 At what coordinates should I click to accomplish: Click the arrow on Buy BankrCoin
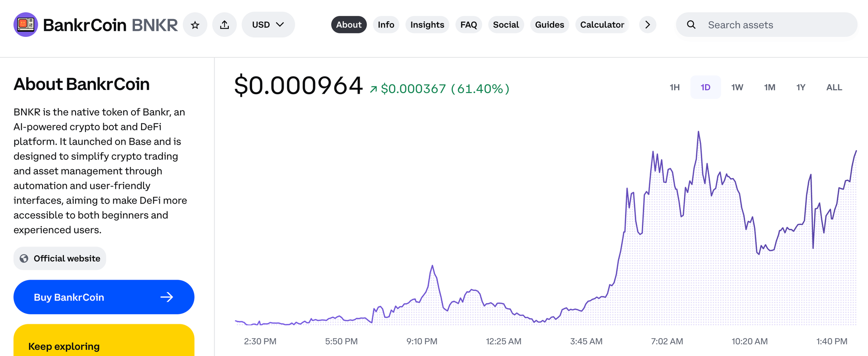(x=167, y=297)
